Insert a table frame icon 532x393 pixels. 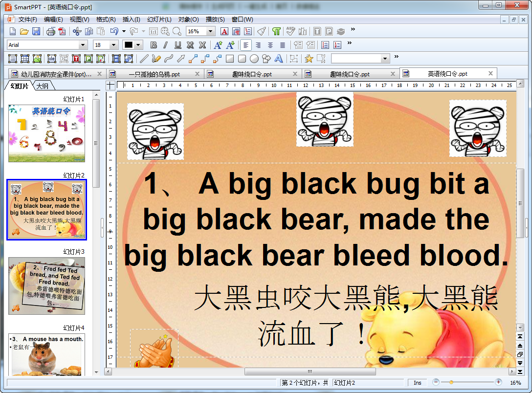coord(25,59)
